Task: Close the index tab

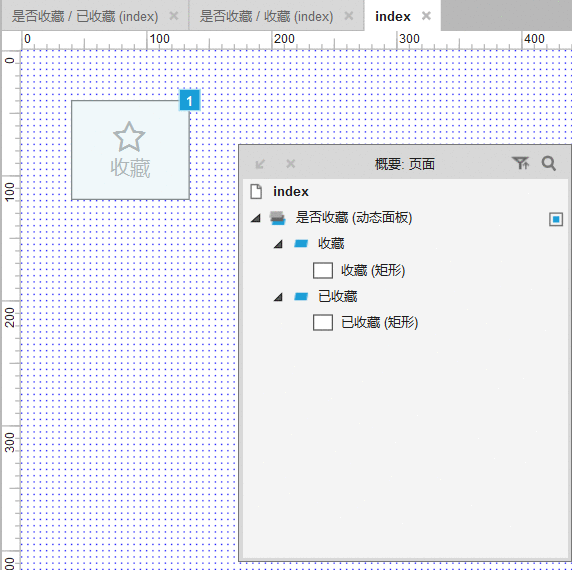Action: click(426, 16)
